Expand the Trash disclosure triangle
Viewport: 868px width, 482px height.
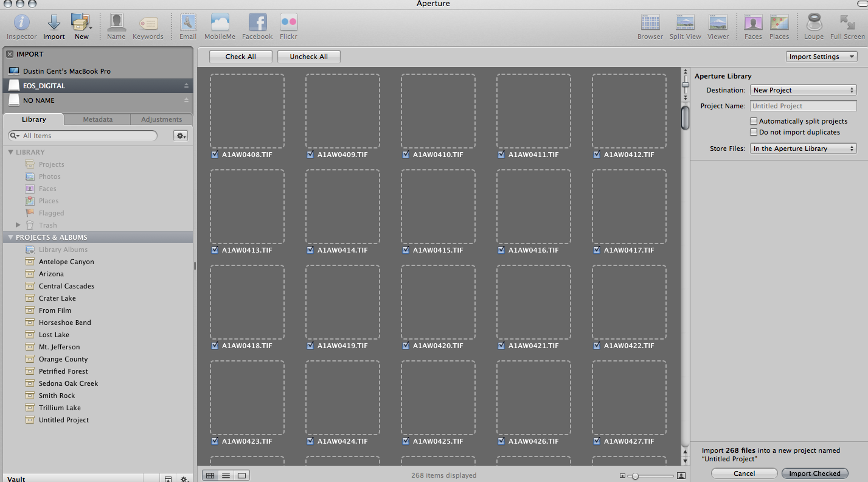18,225
